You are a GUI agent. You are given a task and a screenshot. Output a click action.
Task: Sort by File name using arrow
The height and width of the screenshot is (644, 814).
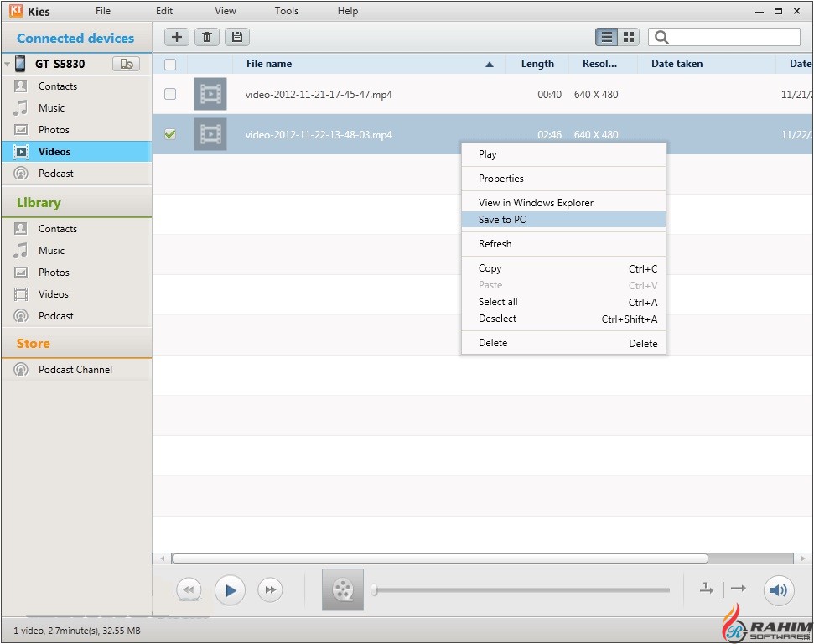pos(490,65)
